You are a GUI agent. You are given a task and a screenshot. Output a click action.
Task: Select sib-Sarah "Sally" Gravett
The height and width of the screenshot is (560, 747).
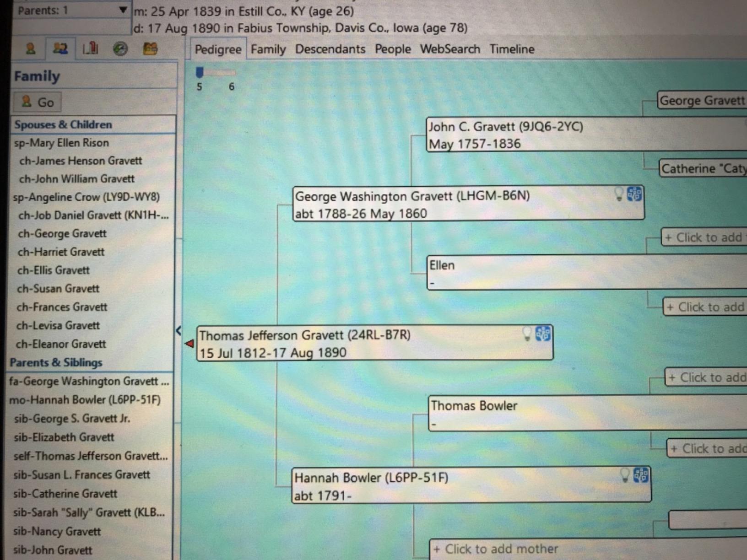pos(90,512)
